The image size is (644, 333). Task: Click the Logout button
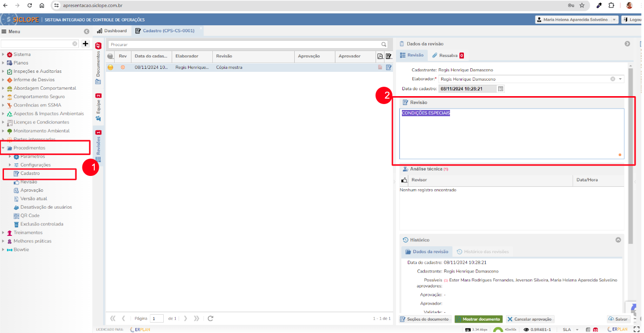[632, 19]
